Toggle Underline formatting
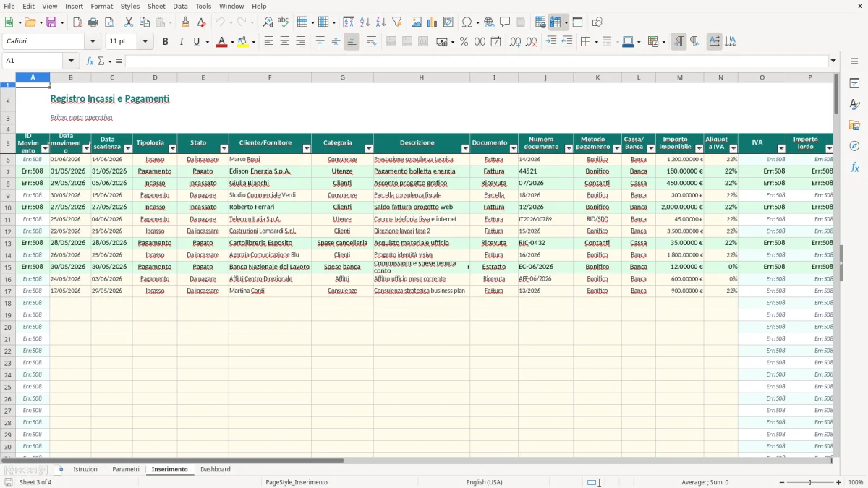Screen dimensions: 868x488 coord(196,42)
